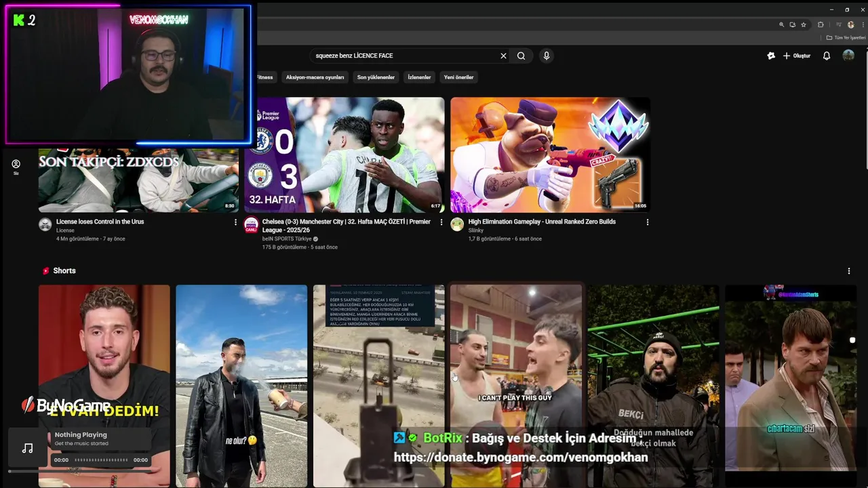The image size is (868, 488).
Task: Open options menu for High Elimination video
Action: point(647,222)
